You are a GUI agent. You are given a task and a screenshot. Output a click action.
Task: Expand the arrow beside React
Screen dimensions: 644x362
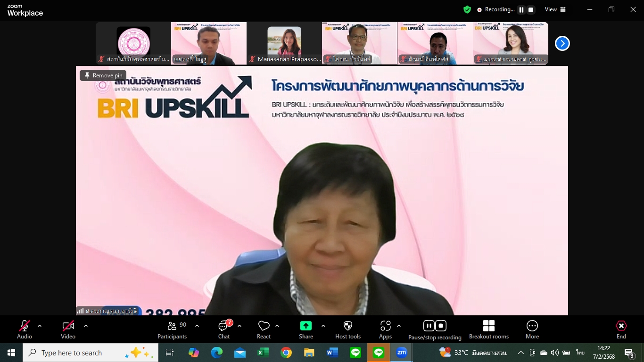(277, 326)
